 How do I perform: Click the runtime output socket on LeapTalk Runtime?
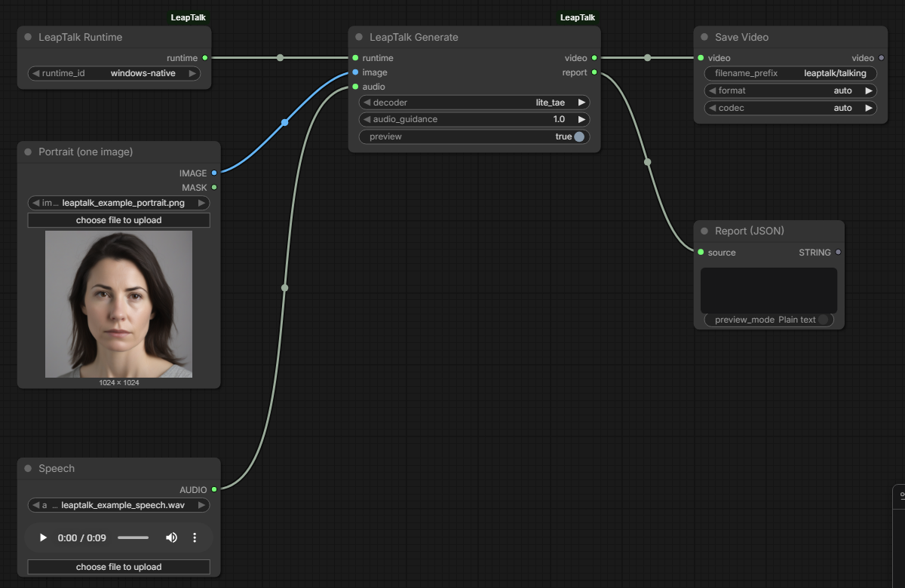point(204,58)
